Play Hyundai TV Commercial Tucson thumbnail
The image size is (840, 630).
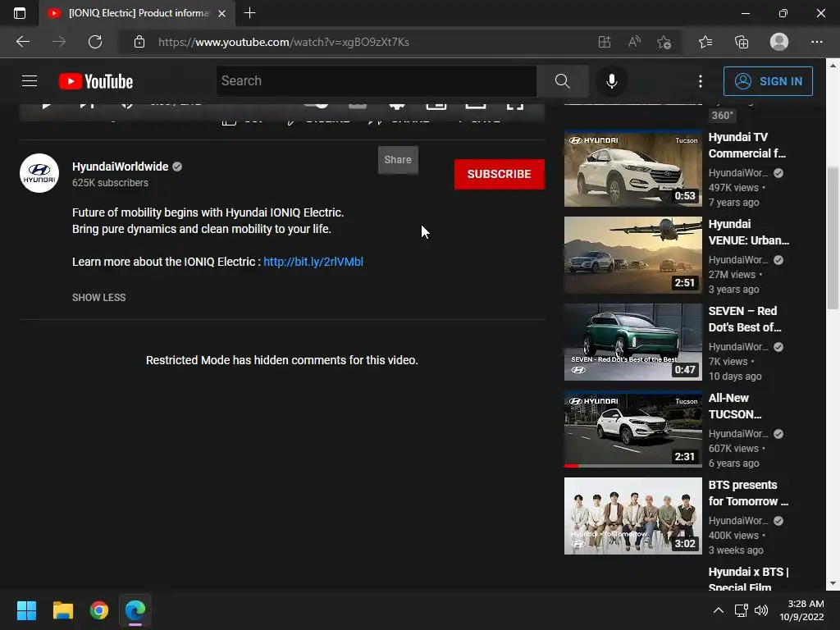632,168
